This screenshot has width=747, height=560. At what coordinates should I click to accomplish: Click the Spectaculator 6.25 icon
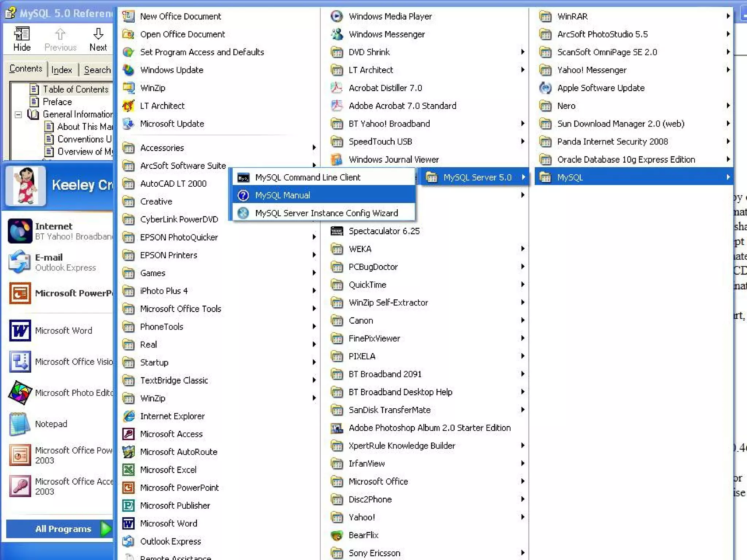(x=337, y=231)
